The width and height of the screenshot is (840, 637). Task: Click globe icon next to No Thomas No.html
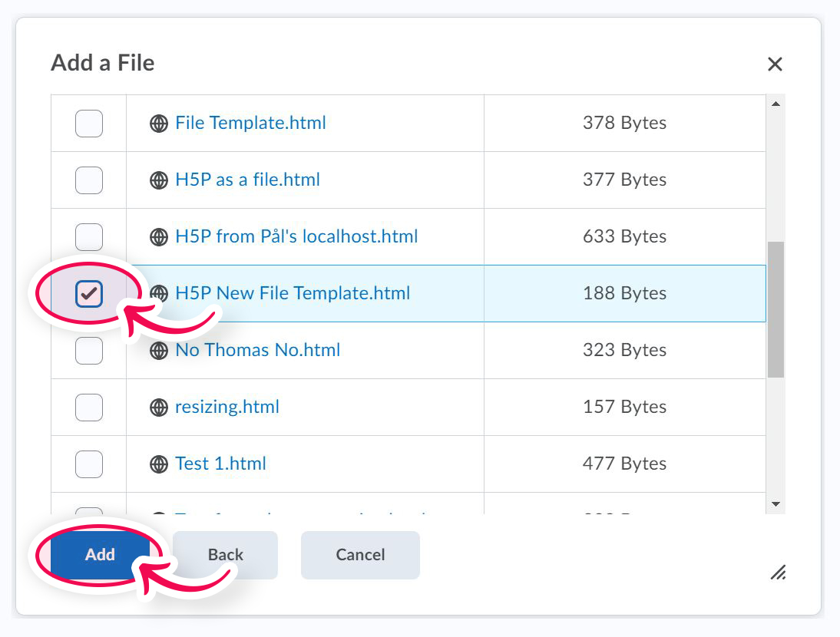(x=159, y=351)
